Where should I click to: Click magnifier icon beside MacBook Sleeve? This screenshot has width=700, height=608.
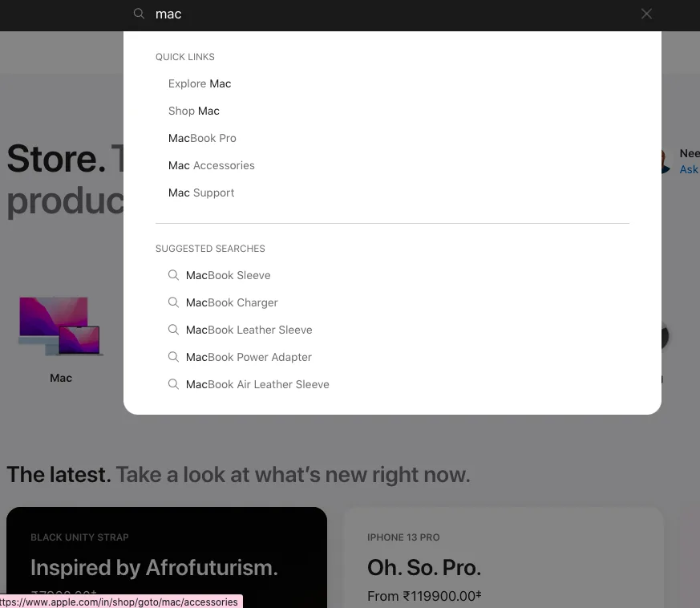coord(173,275)
